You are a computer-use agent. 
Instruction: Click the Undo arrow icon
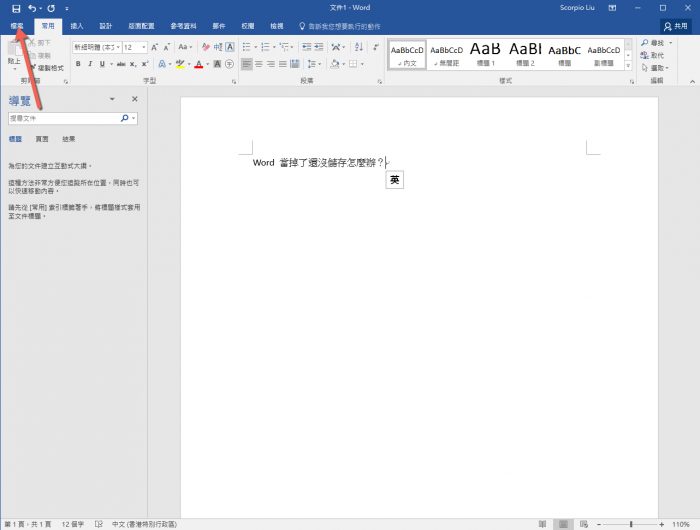coord(32,8)
